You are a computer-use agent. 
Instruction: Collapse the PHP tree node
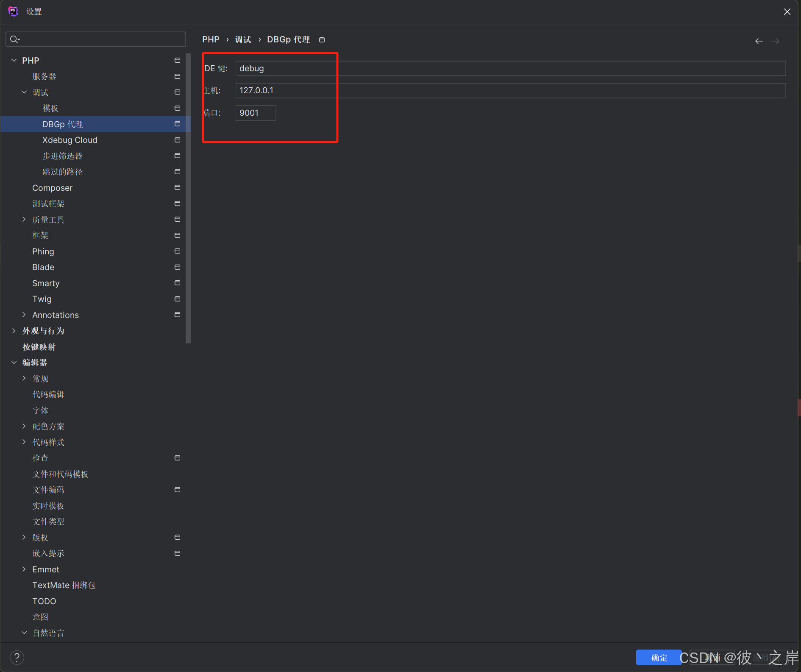click(x=14, y=60)
